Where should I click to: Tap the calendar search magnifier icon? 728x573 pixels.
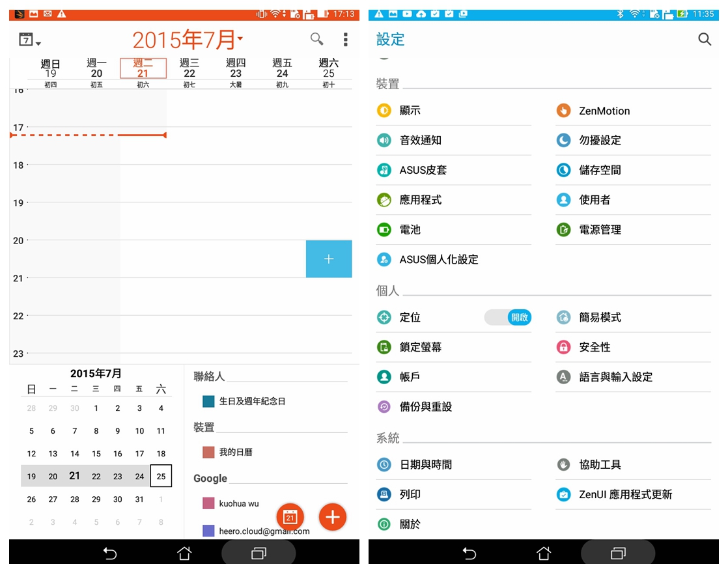point(316,39)
